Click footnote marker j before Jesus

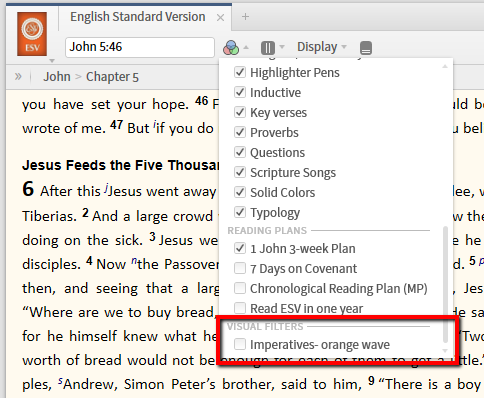click(106, 188)
